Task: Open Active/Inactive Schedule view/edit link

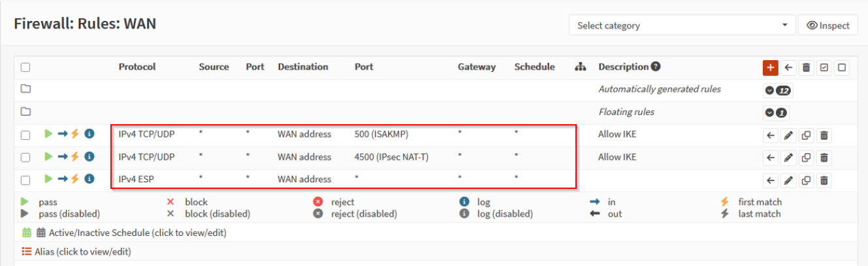Action: click(137, 233)
